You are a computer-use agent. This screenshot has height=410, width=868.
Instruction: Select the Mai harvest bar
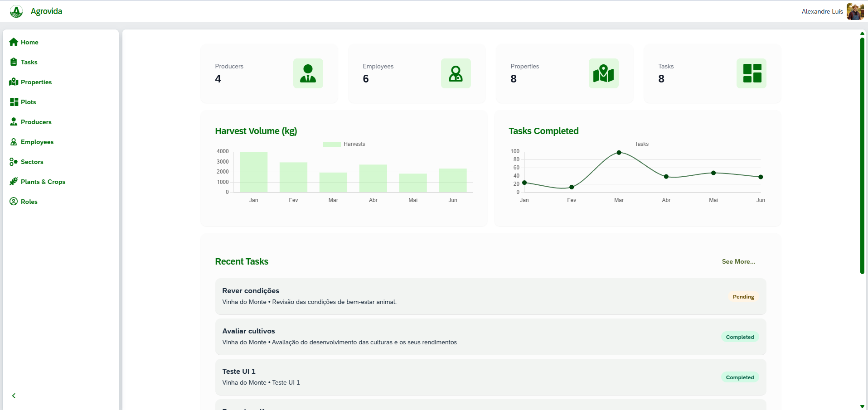click(x=413, y=183)
